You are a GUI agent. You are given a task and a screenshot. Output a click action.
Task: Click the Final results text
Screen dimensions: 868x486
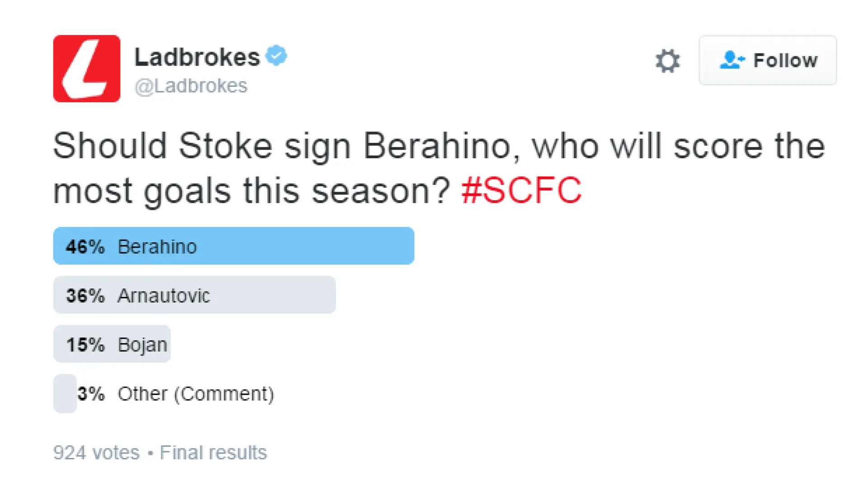point(213,453)
